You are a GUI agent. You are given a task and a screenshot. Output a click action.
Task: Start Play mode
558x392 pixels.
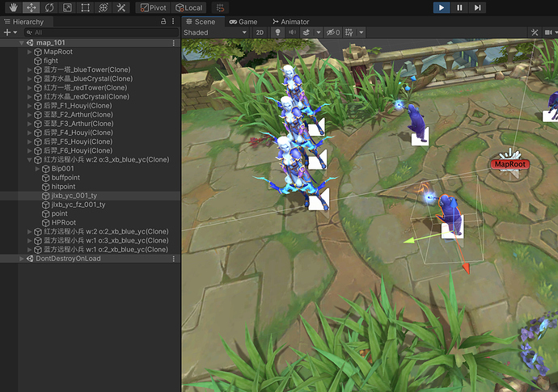click(442, 7)
